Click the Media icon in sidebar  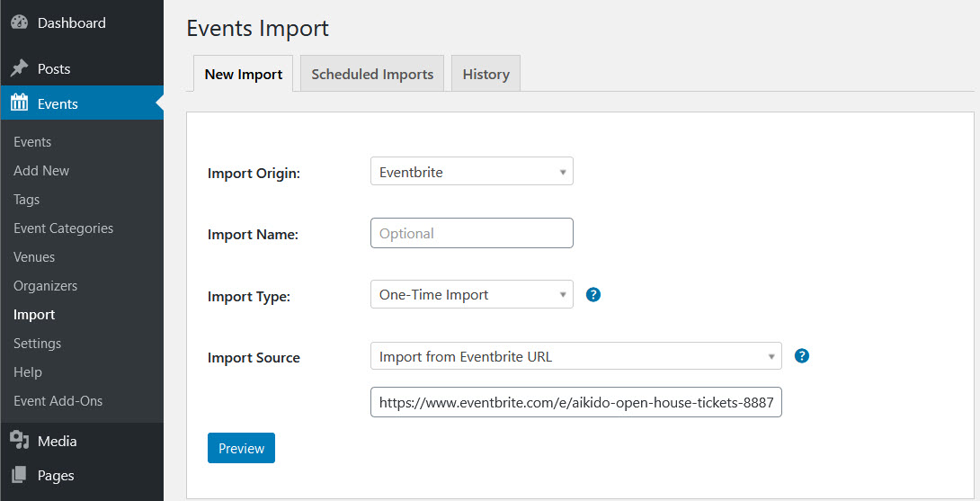point(19,441)
